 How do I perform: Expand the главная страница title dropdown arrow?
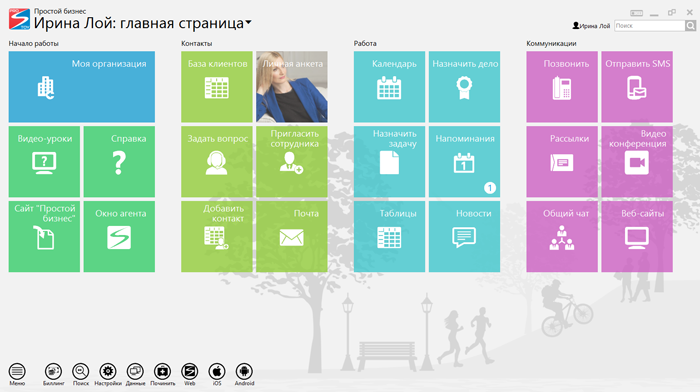pyautogui.click(x=249, y=22)
